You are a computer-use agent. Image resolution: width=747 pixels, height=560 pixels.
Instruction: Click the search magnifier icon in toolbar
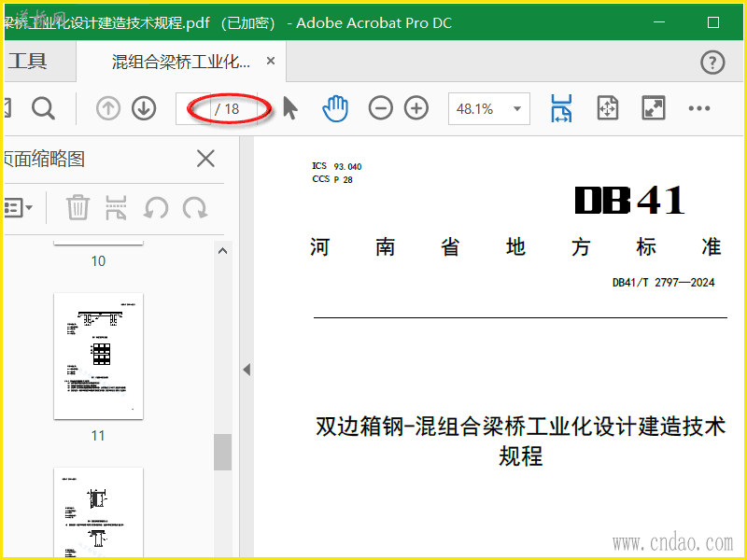pos(43,108)
